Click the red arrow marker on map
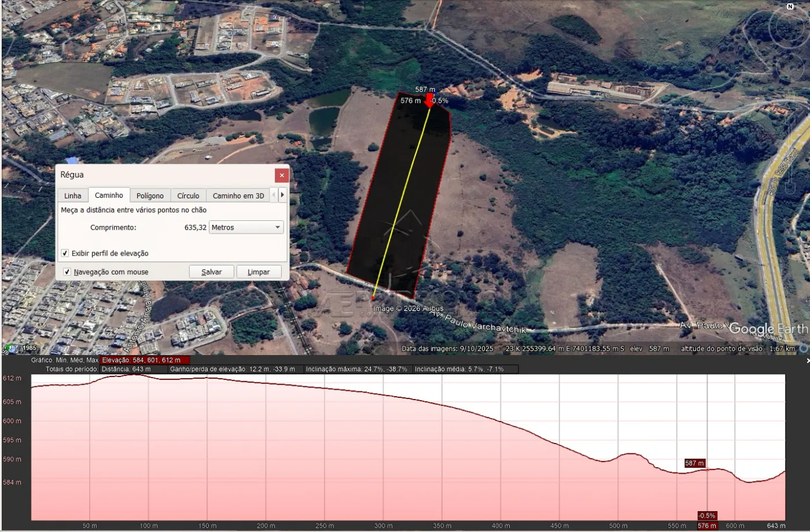Image resolution: width=810 pixels, height=532 pixels. (x=429, y=101)
